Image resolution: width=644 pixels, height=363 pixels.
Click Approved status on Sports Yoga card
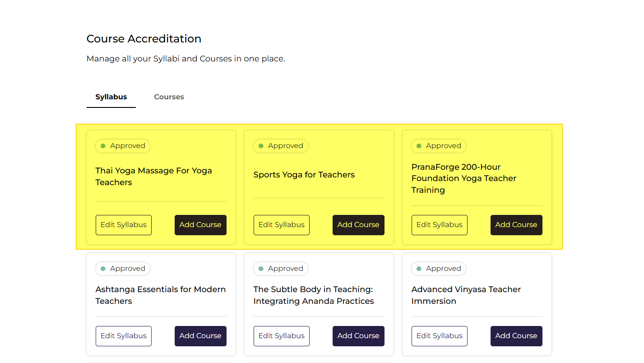tap(281, 146)
